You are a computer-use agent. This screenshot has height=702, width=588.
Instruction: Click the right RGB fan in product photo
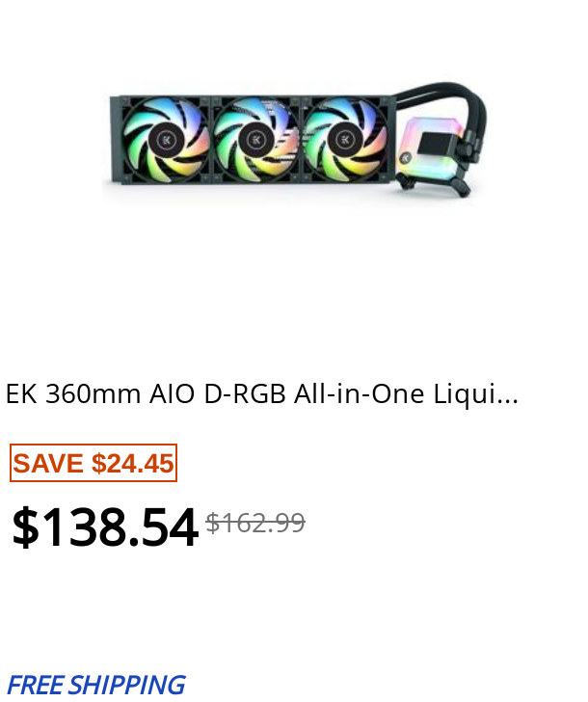tap(345, 141)
